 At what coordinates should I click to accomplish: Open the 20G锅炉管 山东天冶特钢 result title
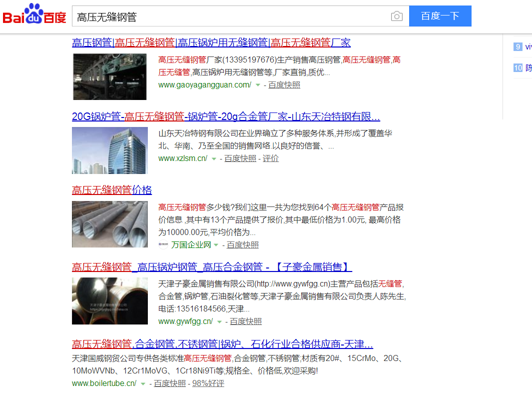226,116
